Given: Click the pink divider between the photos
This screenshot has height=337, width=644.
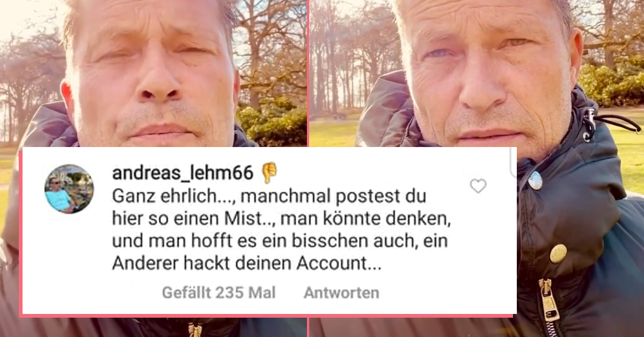Looking at the screenshot, I should click(x=308, y=73).
